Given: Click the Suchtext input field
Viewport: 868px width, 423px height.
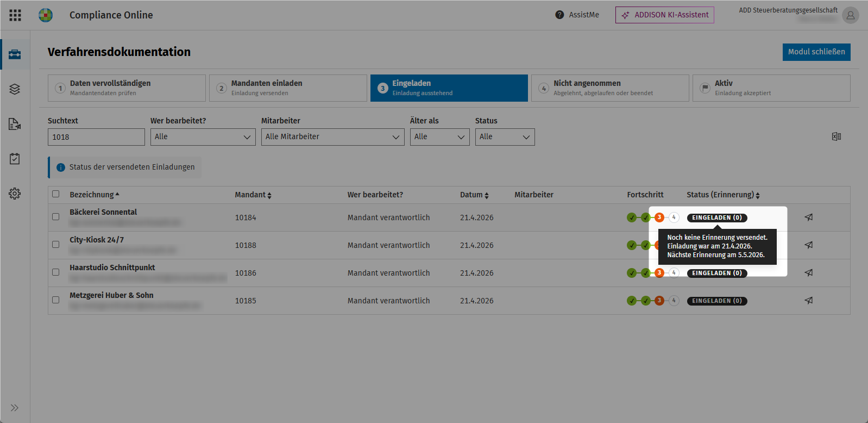Looking at the screenshot, I should (96, 137).
